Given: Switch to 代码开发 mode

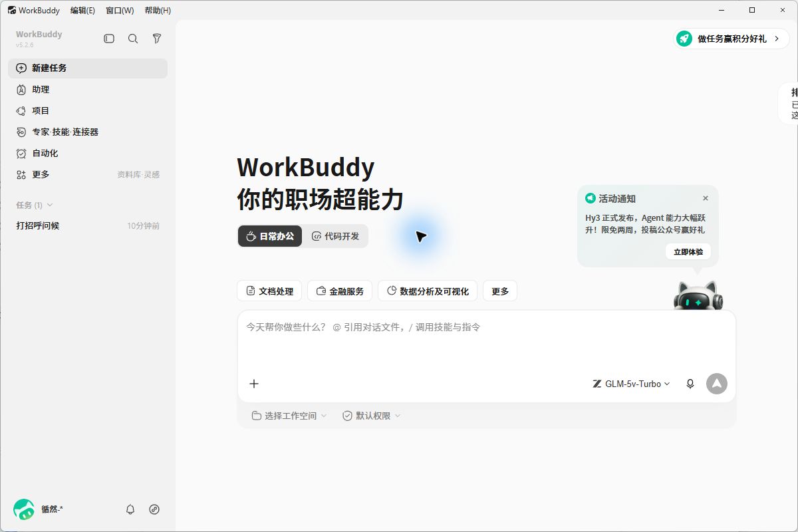Looking at the screenshot, I should pos(335,236).
